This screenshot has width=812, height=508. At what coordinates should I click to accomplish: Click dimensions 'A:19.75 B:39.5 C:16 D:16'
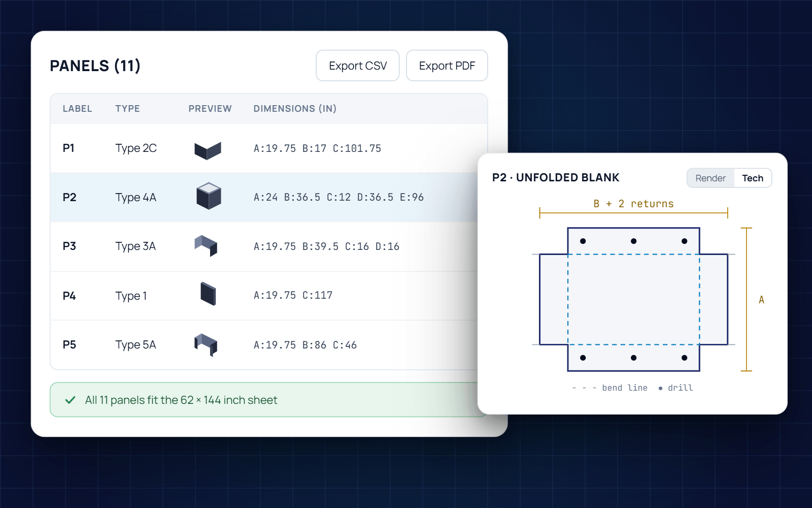point(326,246)
